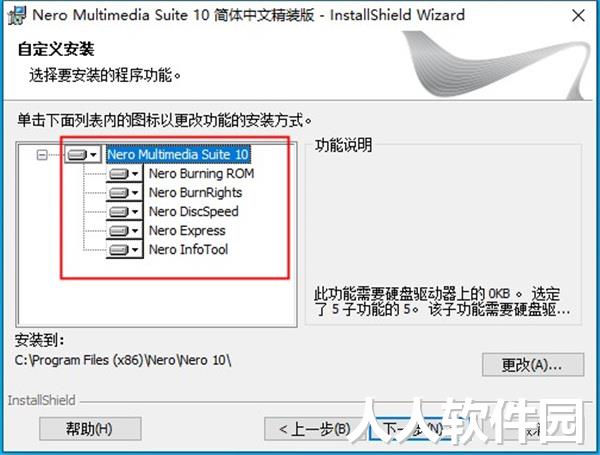
Task: Close the InstallShield Wizard window
Action: (578, 16)
